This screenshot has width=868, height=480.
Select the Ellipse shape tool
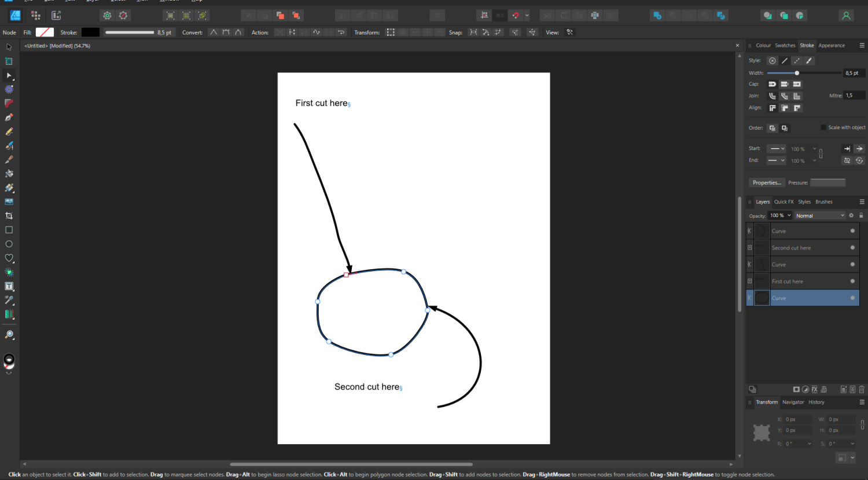click(9, 244)
